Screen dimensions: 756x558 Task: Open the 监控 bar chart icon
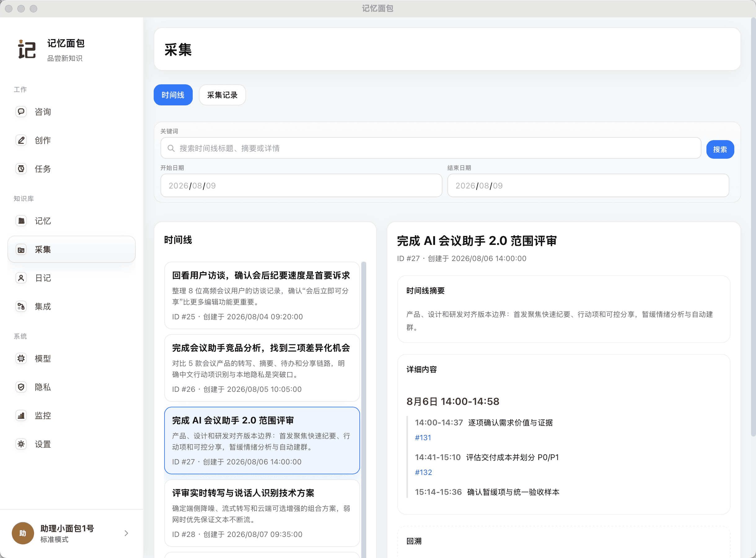coord(21,415)
